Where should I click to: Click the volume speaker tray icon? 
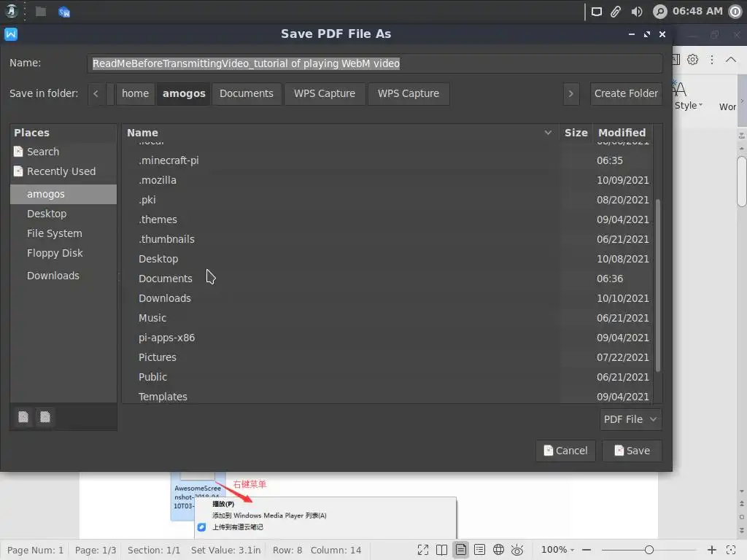coord(636,12)
